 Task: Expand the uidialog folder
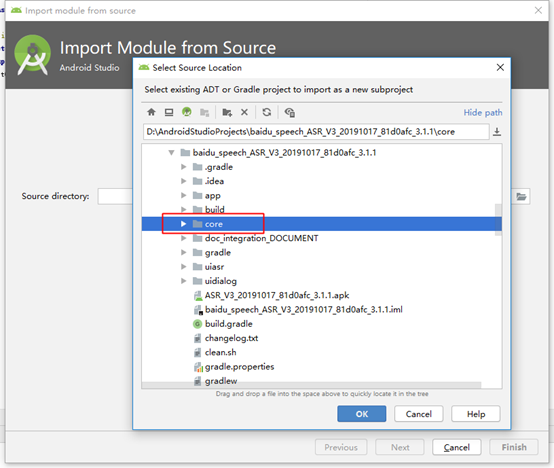click(x=183, y=281)
